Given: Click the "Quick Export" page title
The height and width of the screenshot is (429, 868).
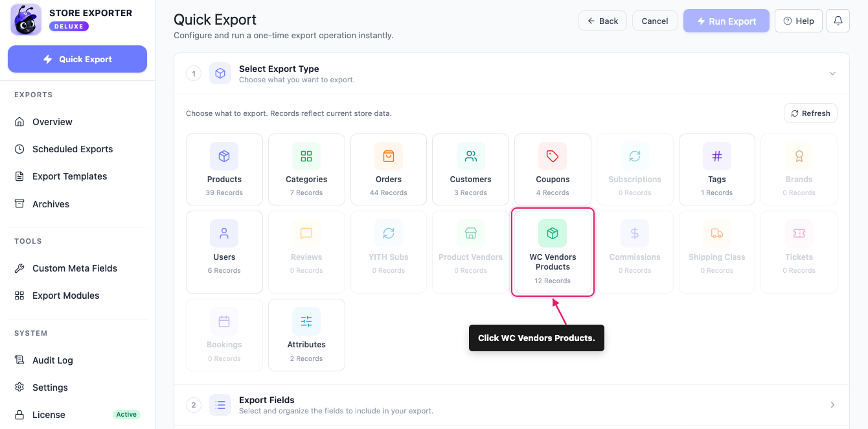Looking at the screenshot, I should pyautogui.click(x=215, y=19).
